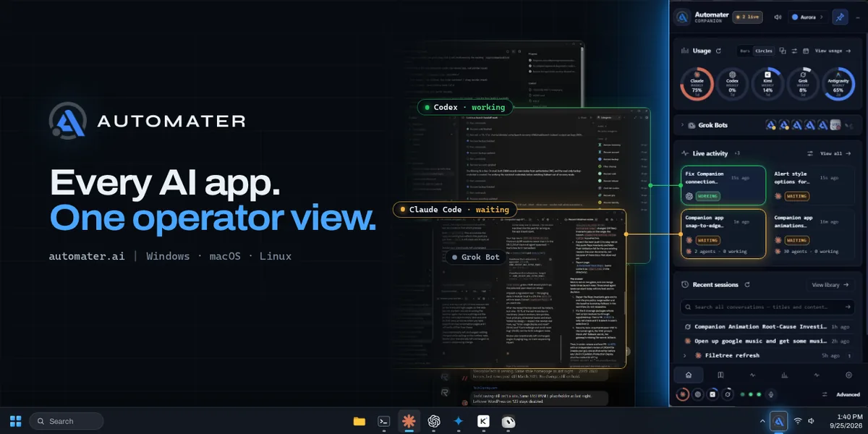This screenshot has height=434, width=868.
Task: Open the ChatGPT taskbar icon
Action: [434, 421]
